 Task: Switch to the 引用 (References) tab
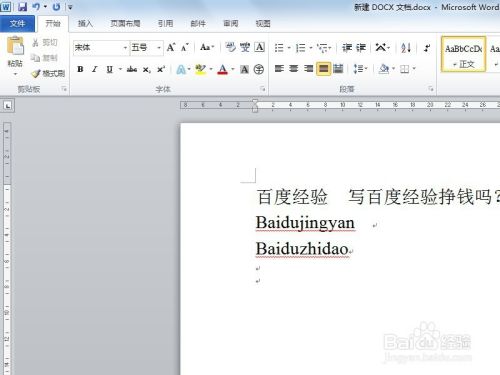(165, 24)
